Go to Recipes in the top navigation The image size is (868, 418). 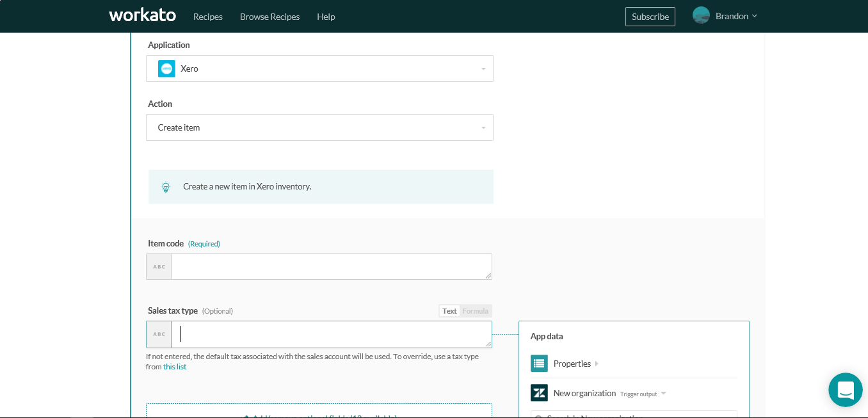point(208,17)
